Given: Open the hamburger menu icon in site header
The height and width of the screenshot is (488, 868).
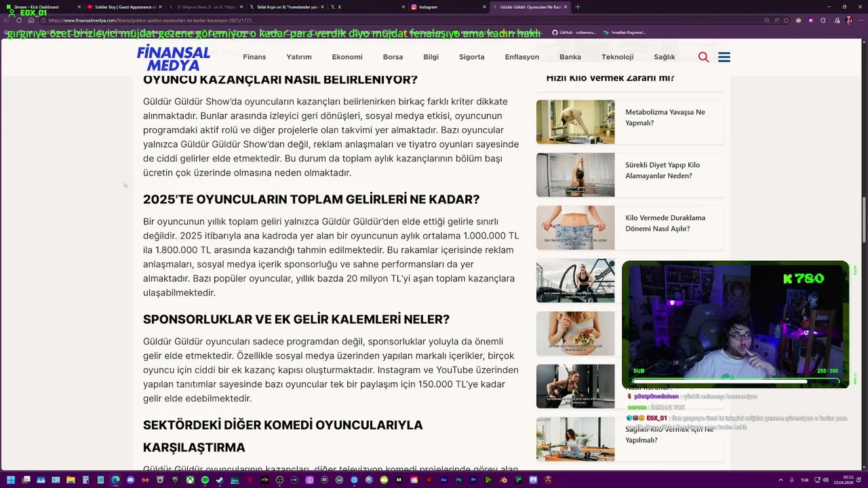Looking at the screenshot, I should click(724, 57).
